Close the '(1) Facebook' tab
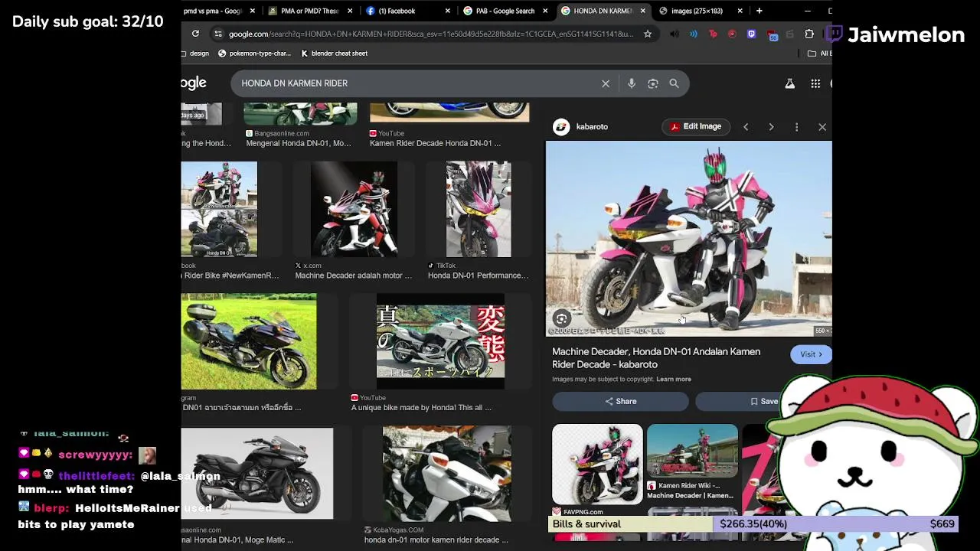The width and height of the screenshot is (980, 551). coord(448,11)
